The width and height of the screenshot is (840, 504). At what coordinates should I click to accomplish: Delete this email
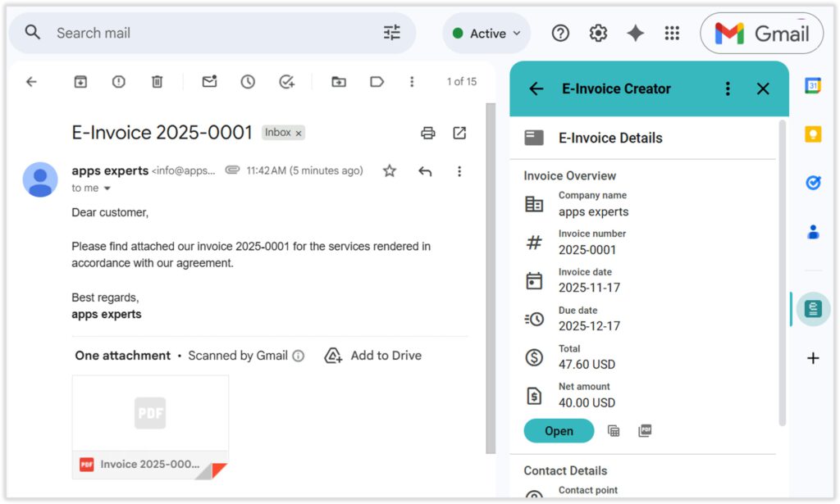click(157, 81)
